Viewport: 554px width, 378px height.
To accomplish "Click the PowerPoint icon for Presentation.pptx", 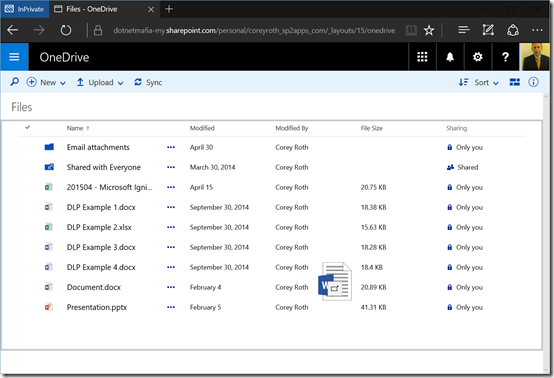I will [x=49, y=307].
